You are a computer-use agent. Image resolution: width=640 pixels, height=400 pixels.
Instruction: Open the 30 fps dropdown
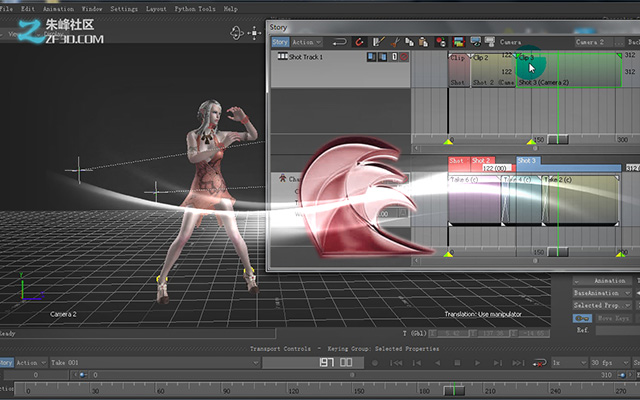pyautogui.click(x=609, y=362)
